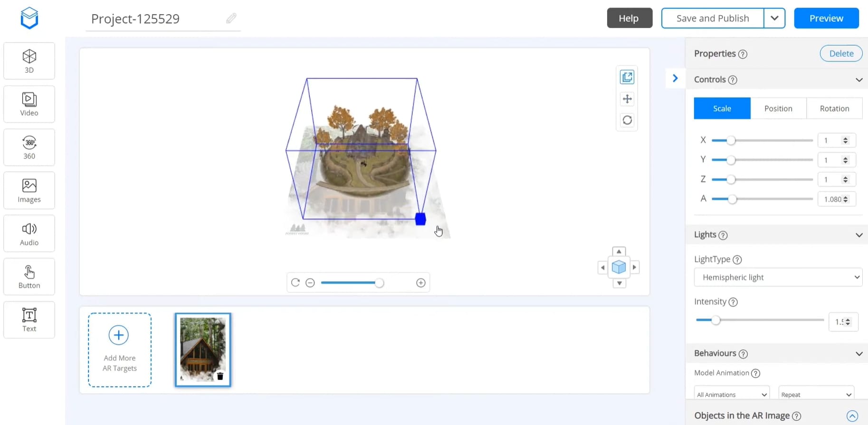Open the All Animations dropdown
The width and height of the screenshot is (868, 425).
pos(732,395)
